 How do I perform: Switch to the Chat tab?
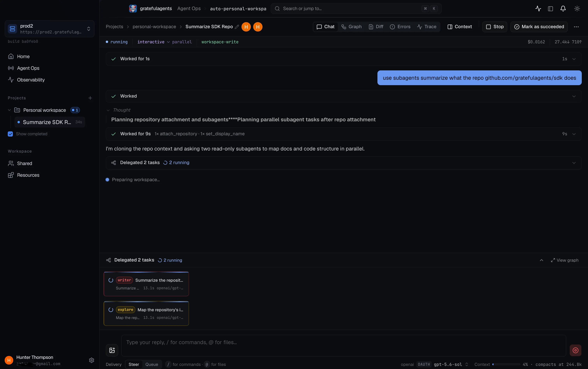point(325,27)
